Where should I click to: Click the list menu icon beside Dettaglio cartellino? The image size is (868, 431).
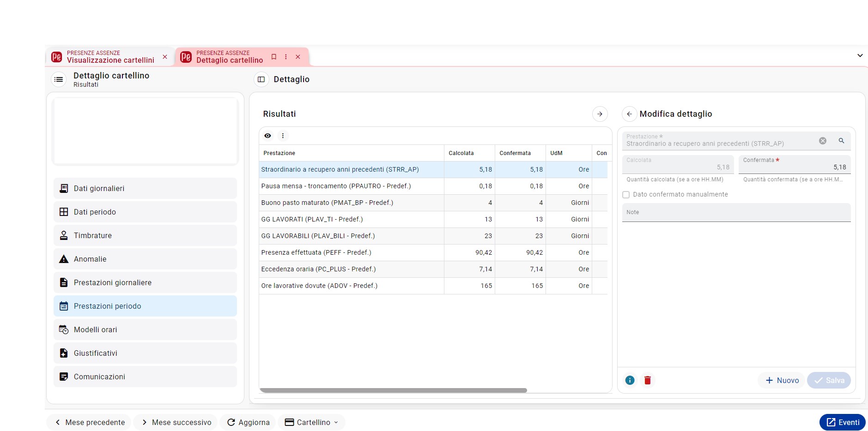pyautogui.click(x=59, y=79)
